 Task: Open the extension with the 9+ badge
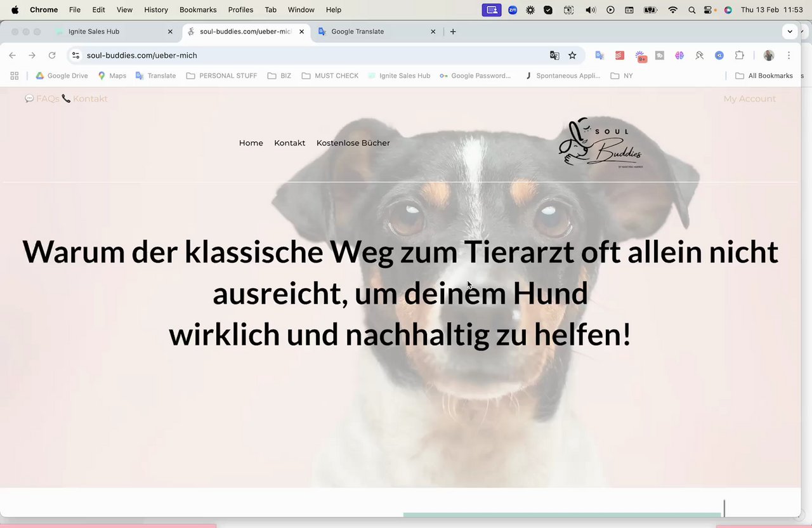pos(641,56)
